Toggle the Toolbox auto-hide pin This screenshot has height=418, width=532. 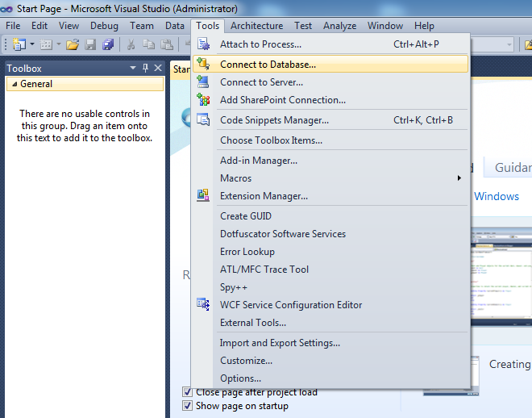[146, 68]
